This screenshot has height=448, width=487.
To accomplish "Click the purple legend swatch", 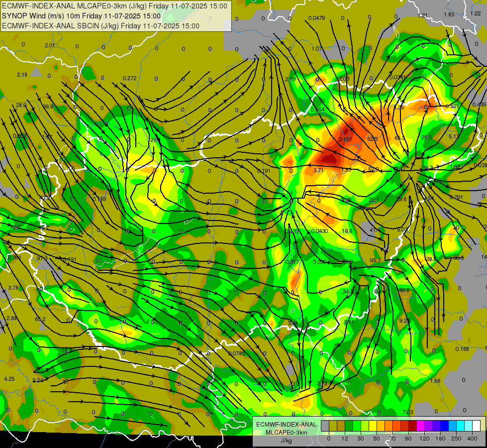I will click(x=428, y=426).
